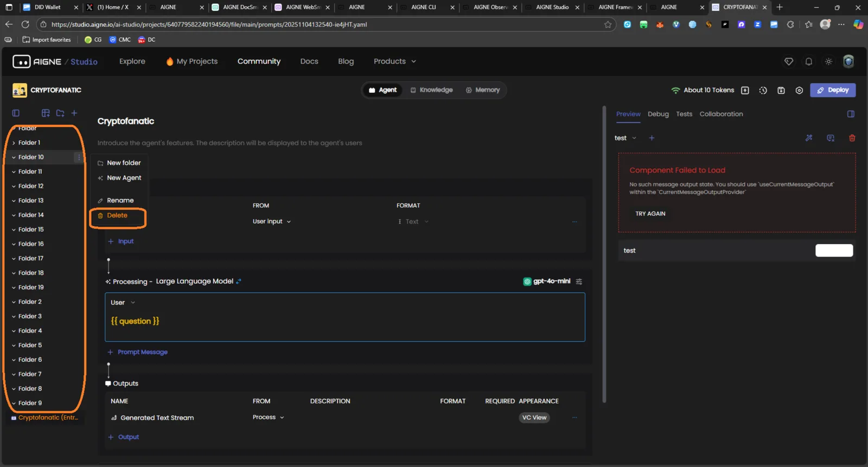
Task: Click the magic wand icon in Preview
Action: [x=809, y=138]
